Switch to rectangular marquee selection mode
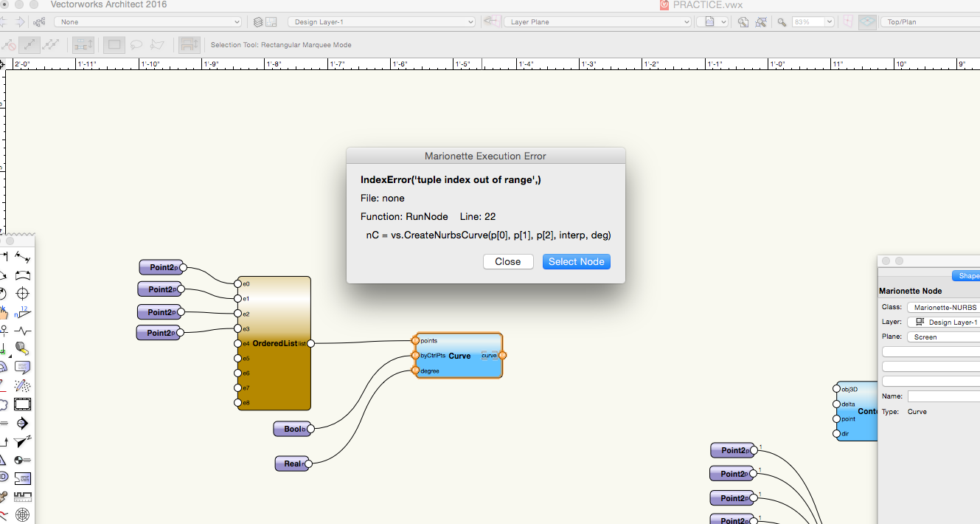 tap(114, 45)
